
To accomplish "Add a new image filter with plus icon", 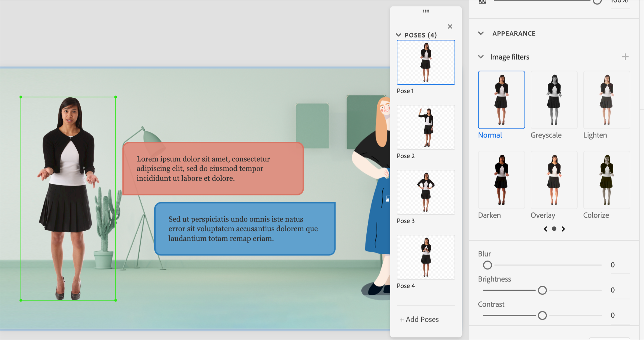I will (x=625, y=57).
